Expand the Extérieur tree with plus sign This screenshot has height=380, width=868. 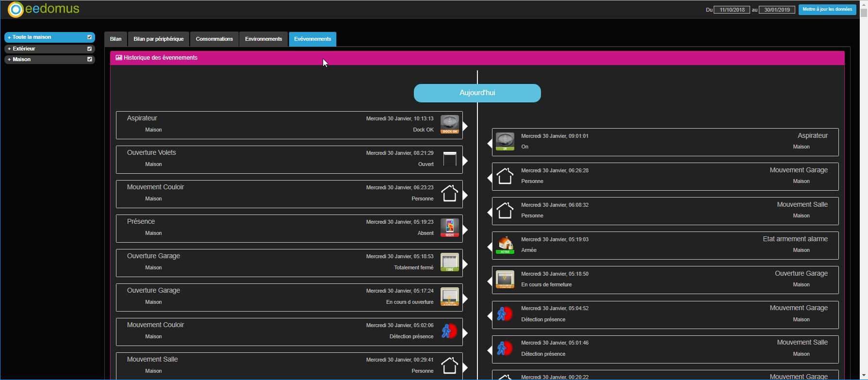click(9, 49)
